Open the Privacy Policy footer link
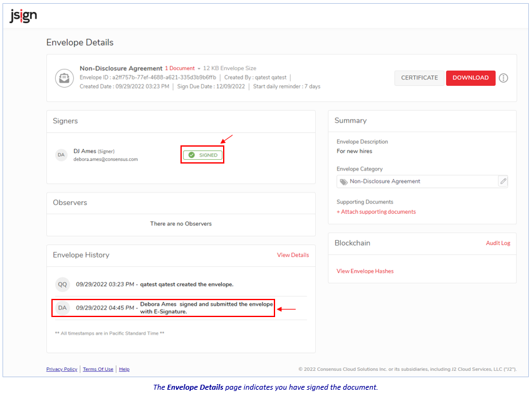This screenshot has width=532, height=396. click(x=62, y=369)
